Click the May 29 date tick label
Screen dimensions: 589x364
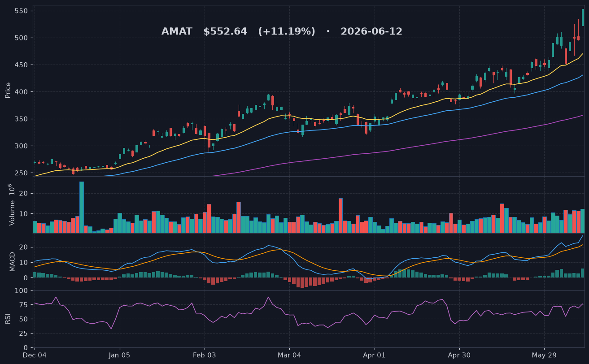[x=544, y=355]
